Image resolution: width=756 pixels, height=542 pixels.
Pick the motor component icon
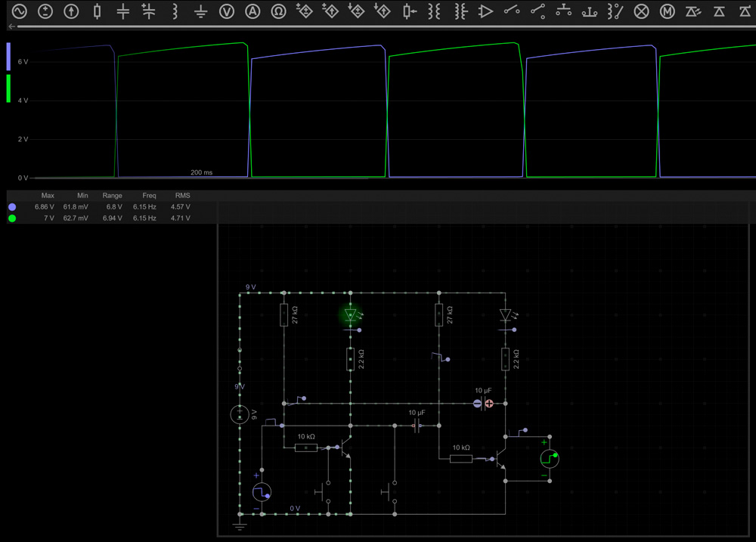pos(667,11)
